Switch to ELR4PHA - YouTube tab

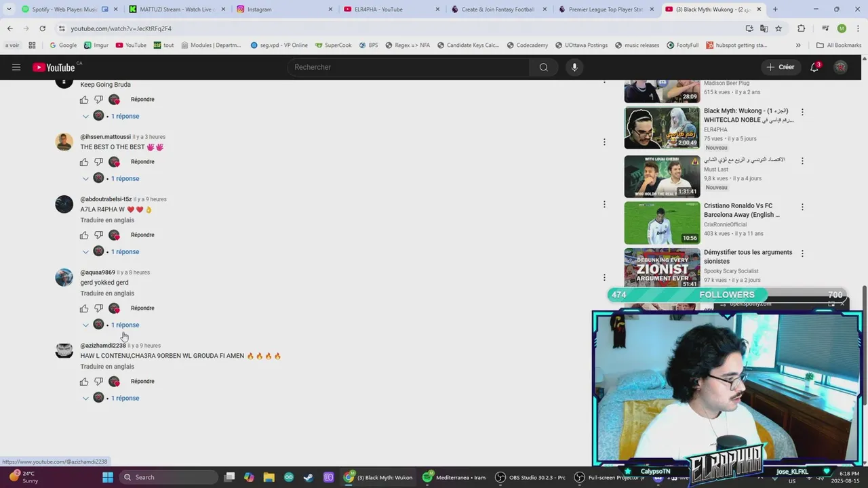click(392, 9)
